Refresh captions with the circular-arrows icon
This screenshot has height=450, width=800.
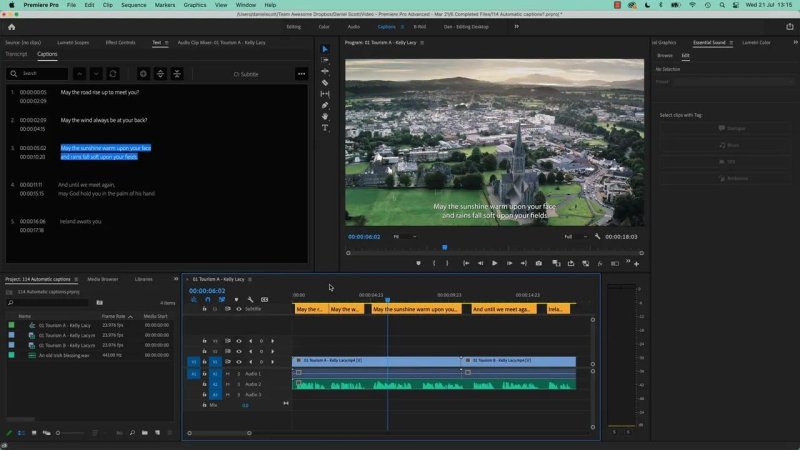pyautogui.click(x=113, y=74)
